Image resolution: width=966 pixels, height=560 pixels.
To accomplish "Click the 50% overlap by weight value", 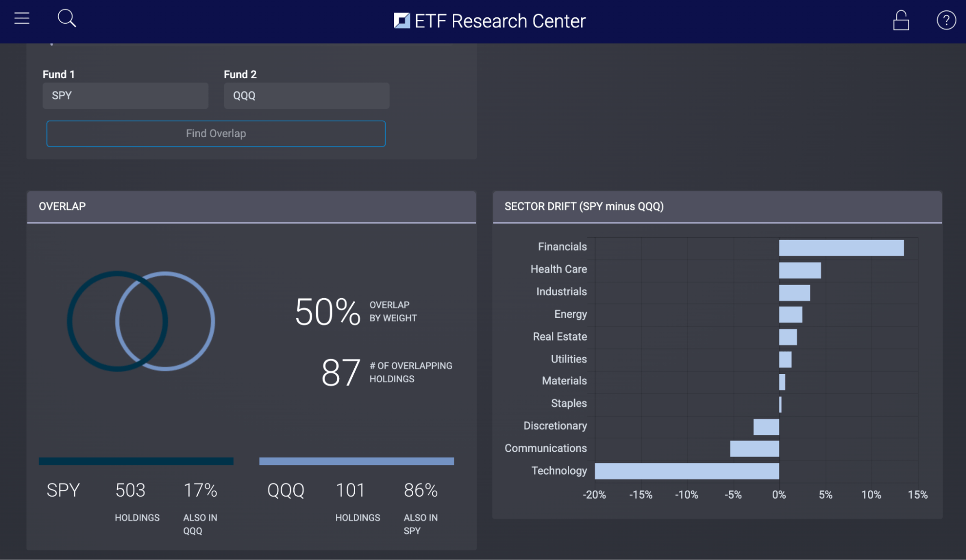I will pos(328,312).
